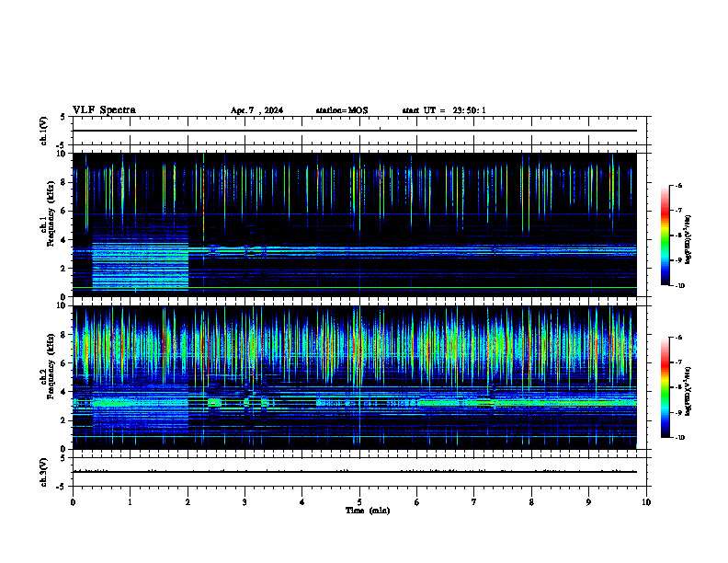This screenshot has height=563, width=728.
Task: Click the date 'Apr. 7, 2024'
Action: click(256, 110)
